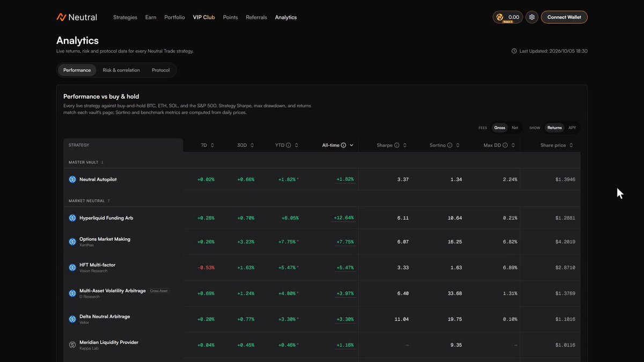644x362 pixels.
Task: Click the Hyperliquid Funding Arb icon
Action: click(x=72, y=218)
